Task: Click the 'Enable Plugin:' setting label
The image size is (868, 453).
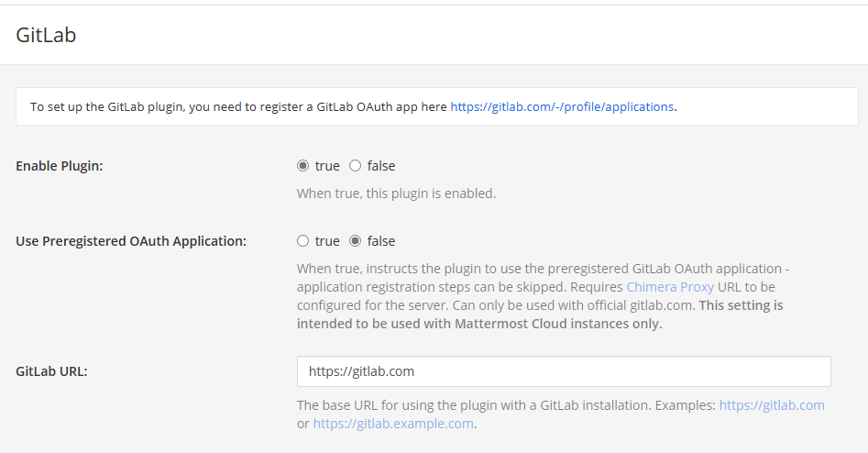Action: (x=60, y=166)
